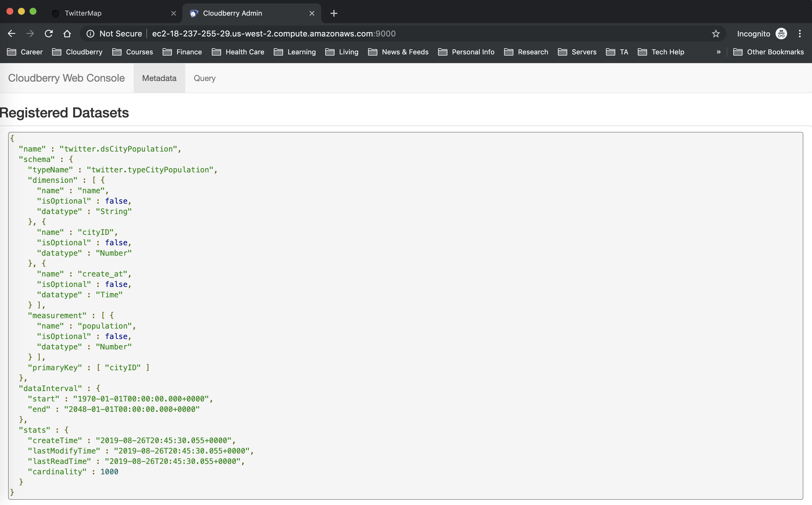Open the Query tab
This screenshot has width=812, height=505.
205,78
